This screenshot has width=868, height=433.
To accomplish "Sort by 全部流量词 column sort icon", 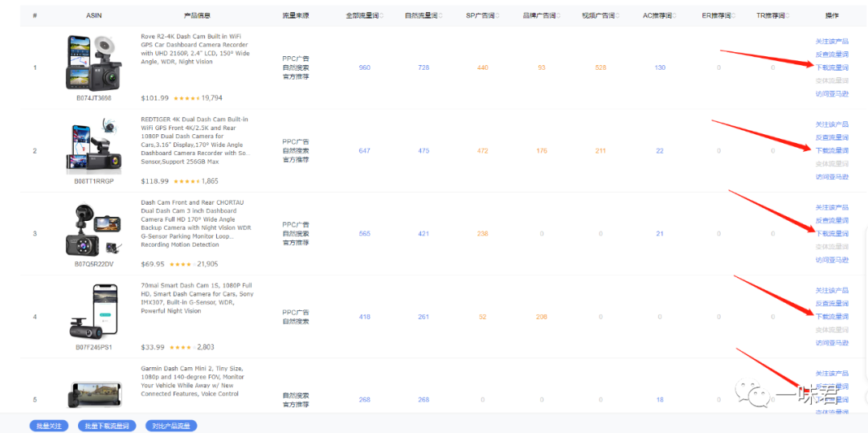I will click(x=382, y=15).
